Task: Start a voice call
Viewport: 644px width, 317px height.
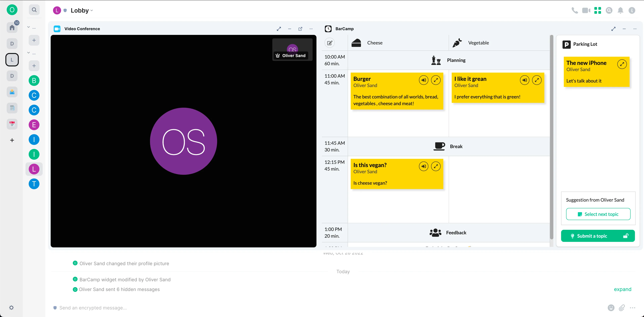Action: pyautogui.click(x=575, y=10)
